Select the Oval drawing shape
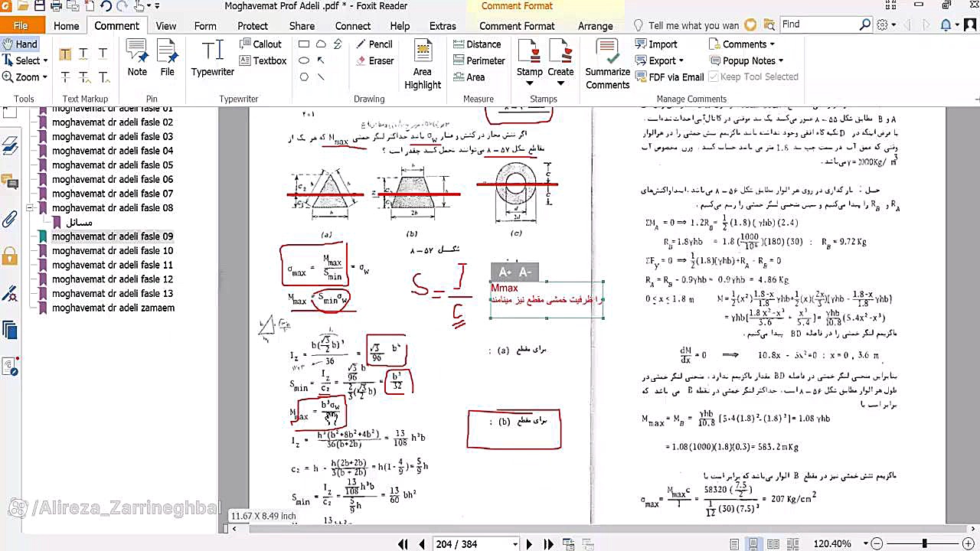The width and height of the screenshot is (980, 551). click(304, 60)
